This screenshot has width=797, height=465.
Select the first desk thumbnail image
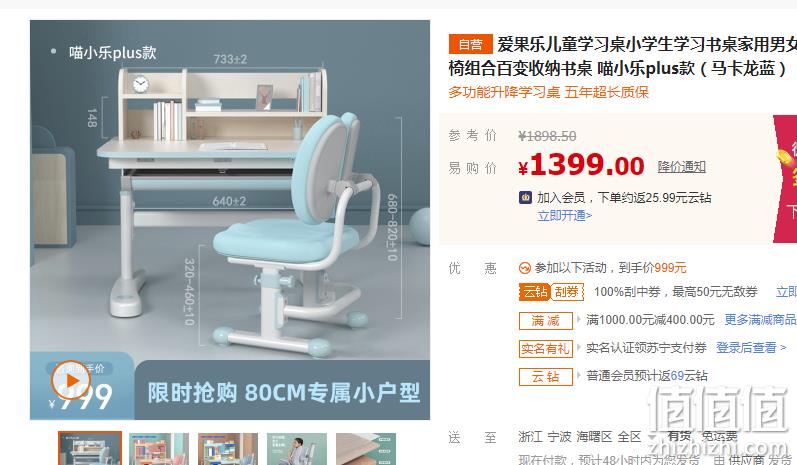[90, 448]
